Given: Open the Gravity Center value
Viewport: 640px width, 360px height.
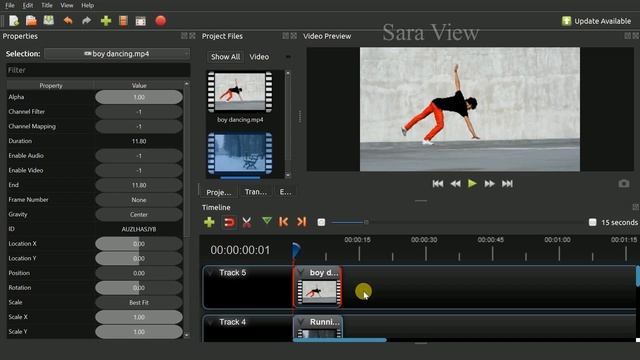Looking at the screenshot, I should click(139, 214).
